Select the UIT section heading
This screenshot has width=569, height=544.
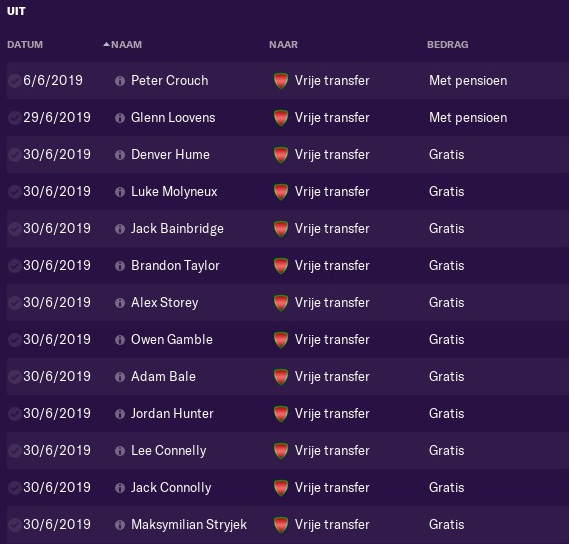[x=16, y=11]
